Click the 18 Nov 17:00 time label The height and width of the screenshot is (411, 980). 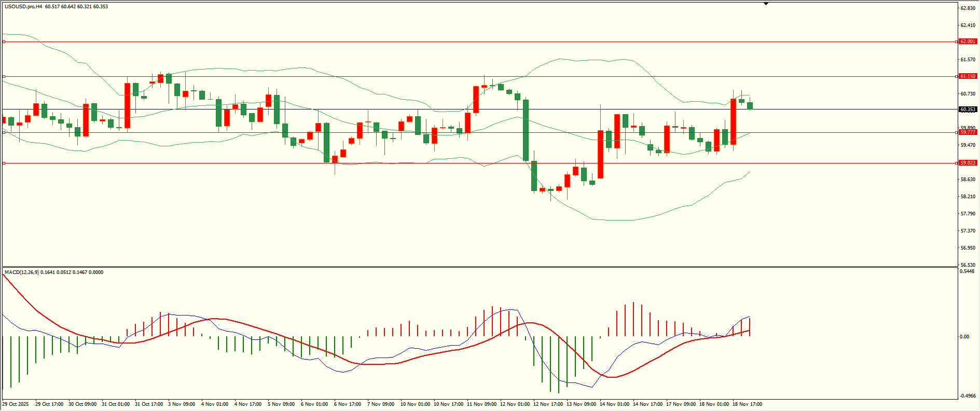click(747, 404)
